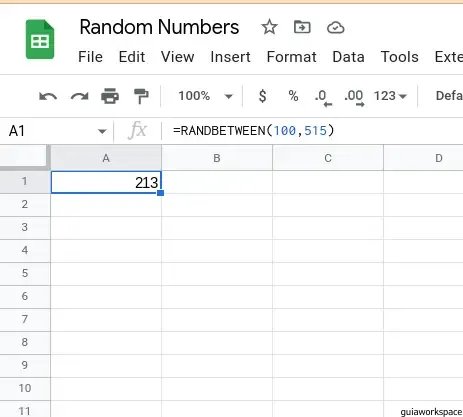Decrease decimal places button

(x=323, y=98)
